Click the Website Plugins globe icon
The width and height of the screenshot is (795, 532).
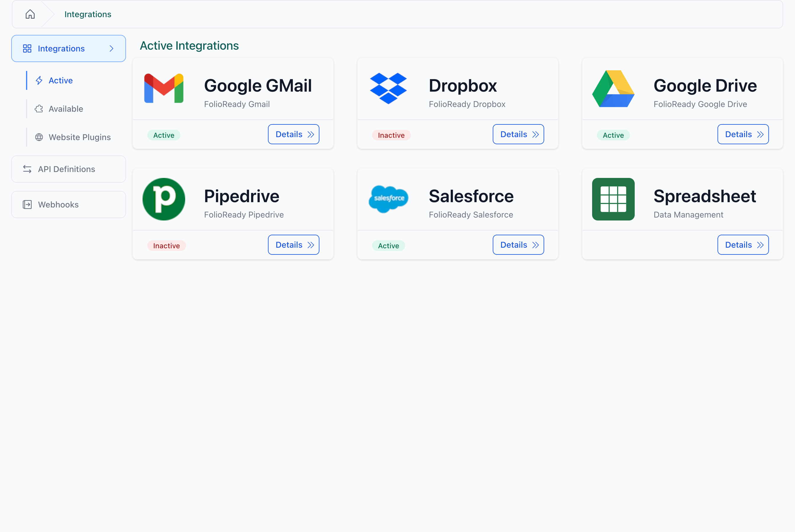[39, 137]
